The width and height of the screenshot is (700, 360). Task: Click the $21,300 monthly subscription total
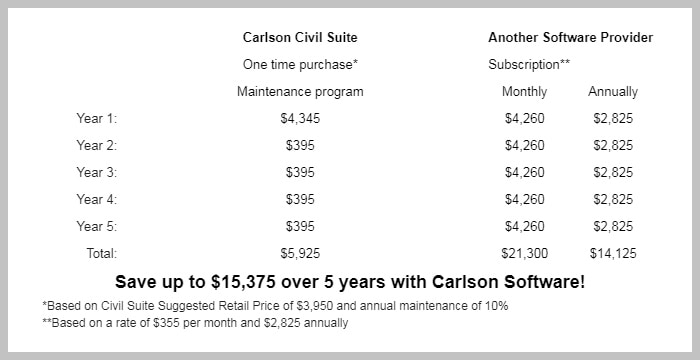click(525, 254)
